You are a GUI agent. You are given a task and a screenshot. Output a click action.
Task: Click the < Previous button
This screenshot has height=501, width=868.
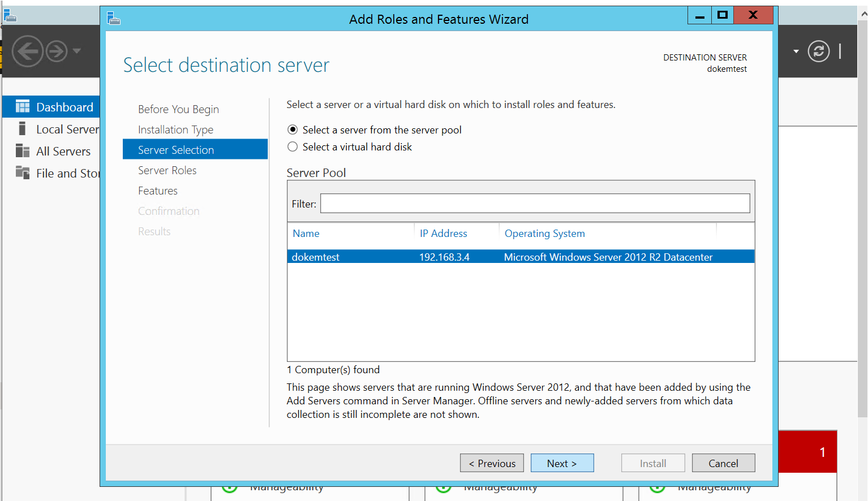pos(492,463)
